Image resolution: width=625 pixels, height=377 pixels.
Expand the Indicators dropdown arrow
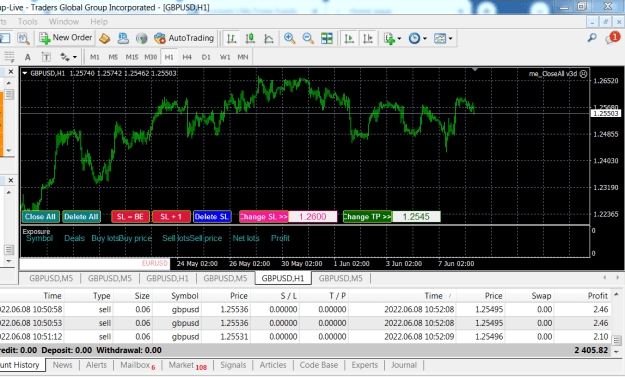click(399, 39)
